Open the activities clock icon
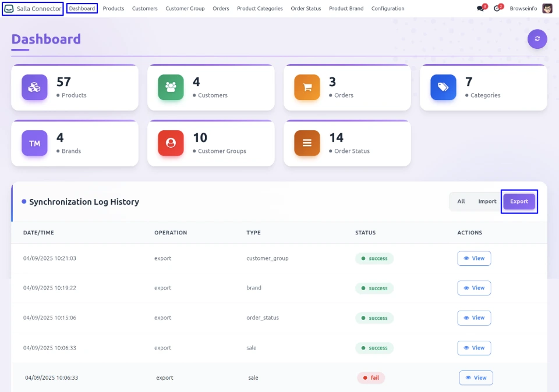 pyautogui.click(x=497, y=9)
